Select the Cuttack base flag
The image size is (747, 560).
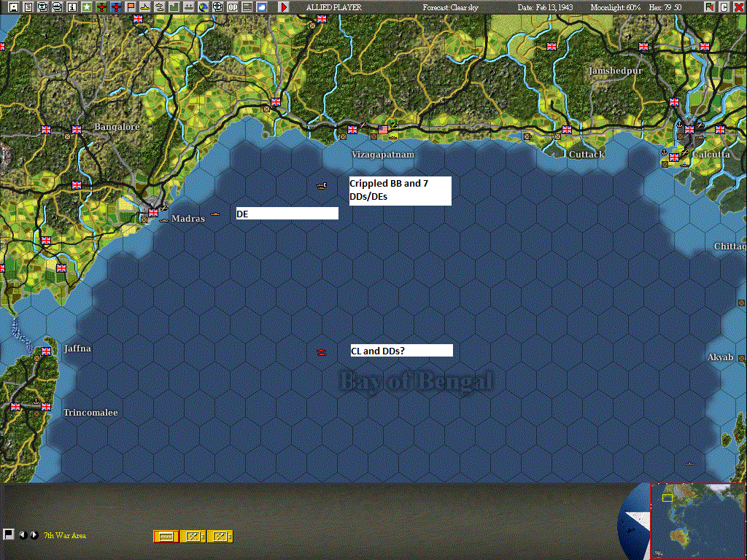tap(566, 130)
